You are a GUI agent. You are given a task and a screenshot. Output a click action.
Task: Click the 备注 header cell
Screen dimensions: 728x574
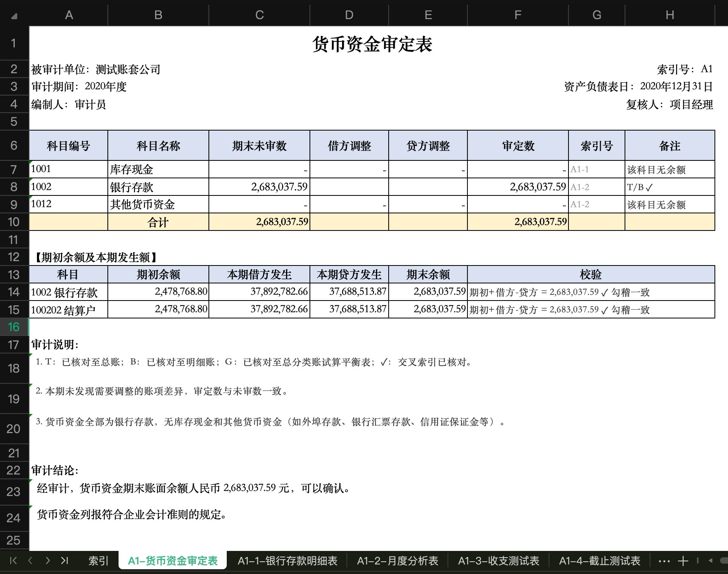[670, 146]
